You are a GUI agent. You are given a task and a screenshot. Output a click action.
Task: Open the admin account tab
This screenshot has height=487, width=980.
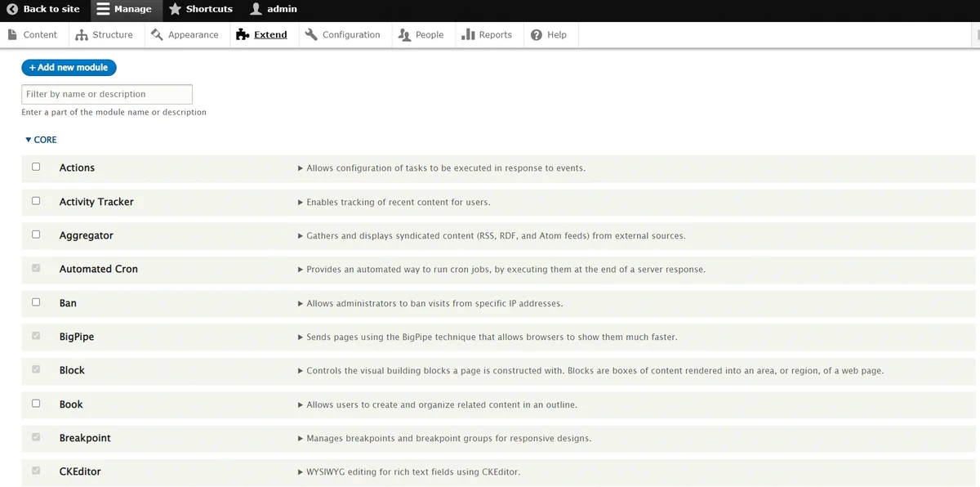point(274,9)
